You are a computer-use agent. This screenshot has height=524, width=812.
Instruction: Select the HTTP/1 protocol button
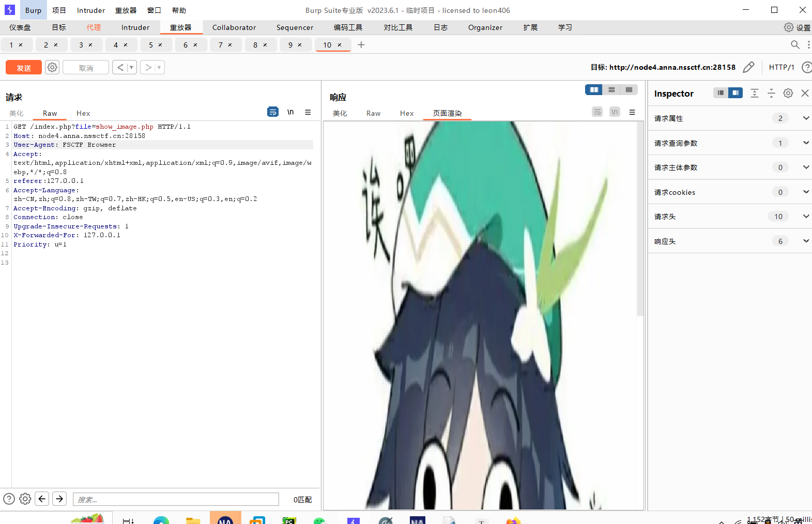782,67
